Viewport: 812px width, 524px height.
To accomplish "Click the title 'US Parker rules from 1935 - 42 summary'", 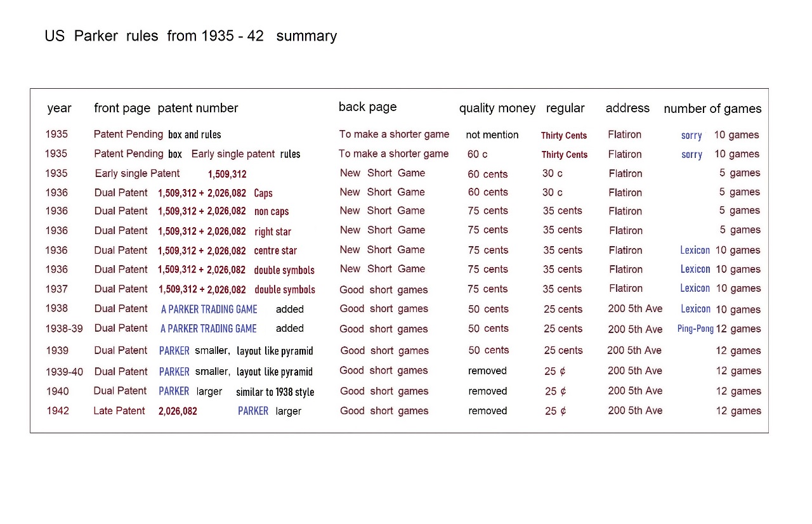I will 190,36.
